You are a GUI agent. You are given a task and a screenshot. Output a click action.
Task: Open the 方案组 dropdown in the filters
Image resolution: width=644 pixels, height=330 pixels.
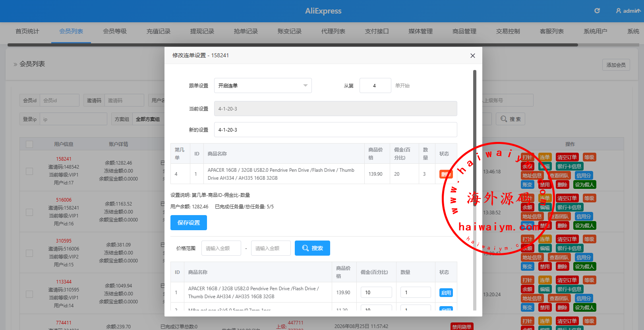(x=148, y=119)
